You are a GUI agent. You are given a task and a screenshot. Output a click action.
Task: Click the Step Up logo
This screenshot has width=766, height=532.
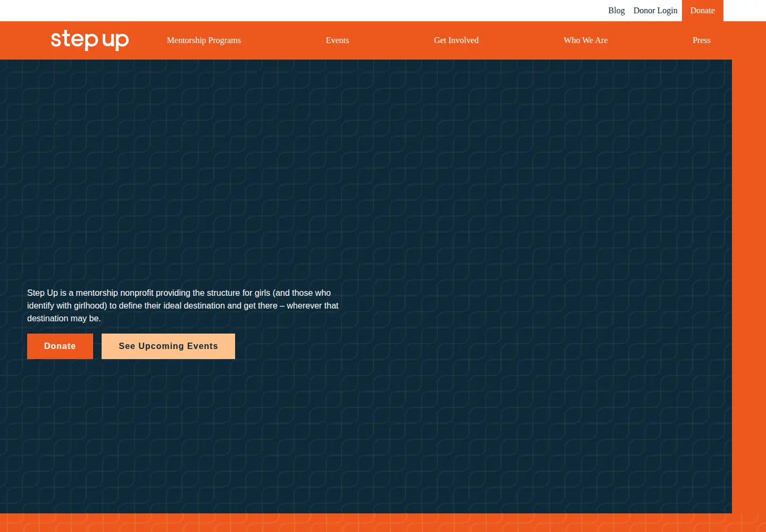(x=90, y=40)
